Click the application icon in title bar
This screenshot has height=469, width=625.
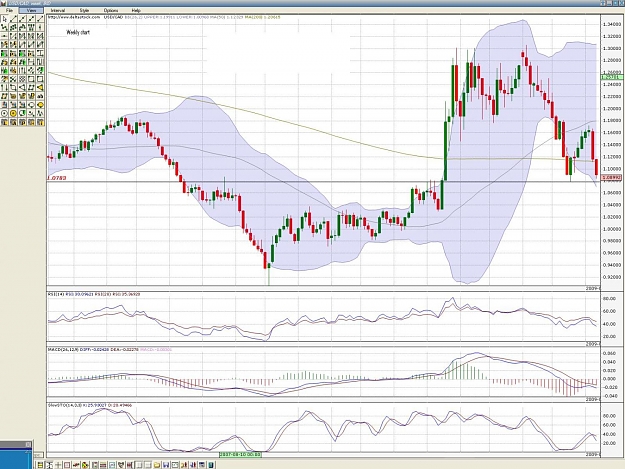pyautogui.click(x=4, y=3)
